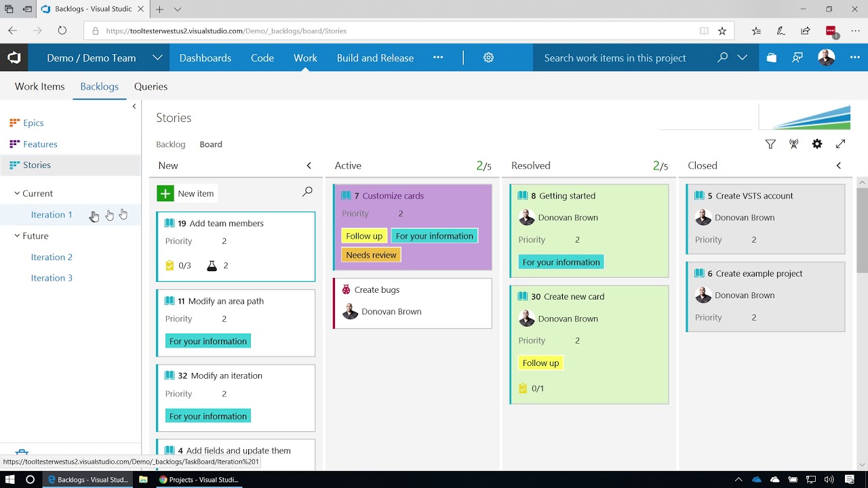Enter full screen mode using the arrows icon
Screen dimensions: 868x488
(x=841, y=144)
